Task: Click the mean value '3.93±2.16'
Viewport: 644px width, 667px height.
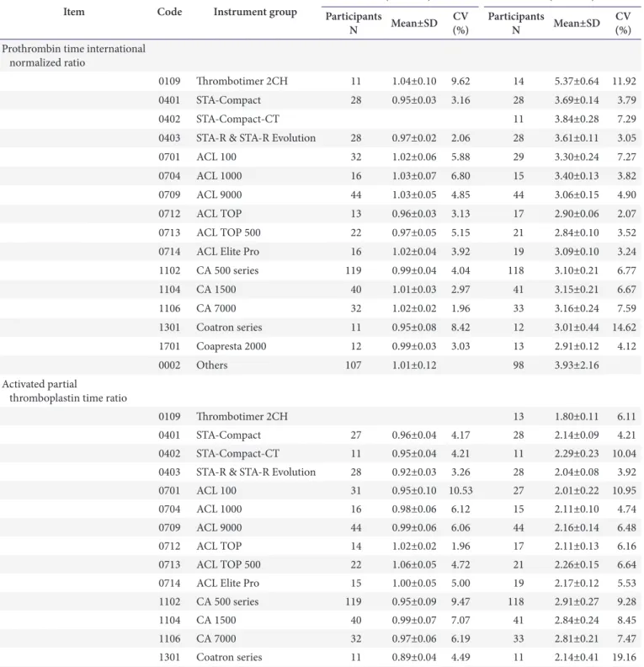Action: (x=577, y=365)
